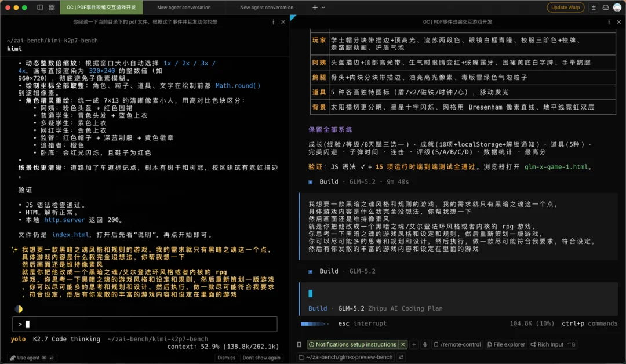Click the ~/zai-bench/glm-x-preview-bench directory chip
The image size is (626, 364).
click(345, 357)
